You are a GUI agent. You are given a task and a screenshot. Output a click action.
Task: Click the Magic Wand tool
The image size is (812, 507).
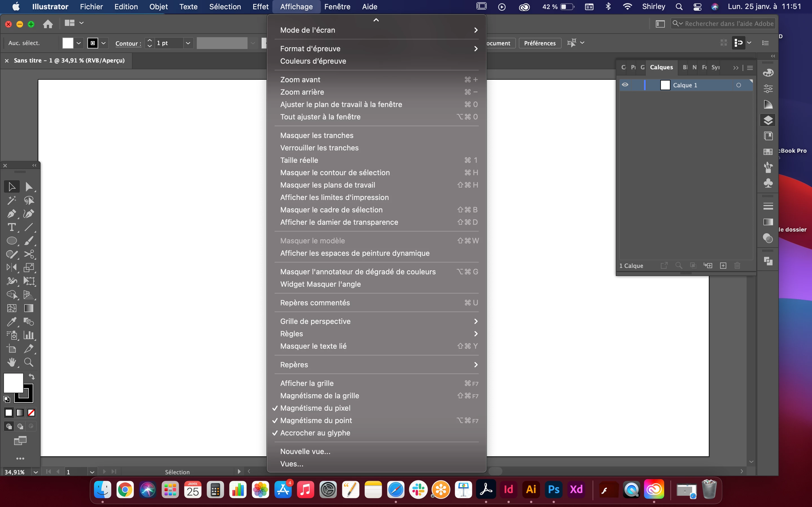(11, 201)
